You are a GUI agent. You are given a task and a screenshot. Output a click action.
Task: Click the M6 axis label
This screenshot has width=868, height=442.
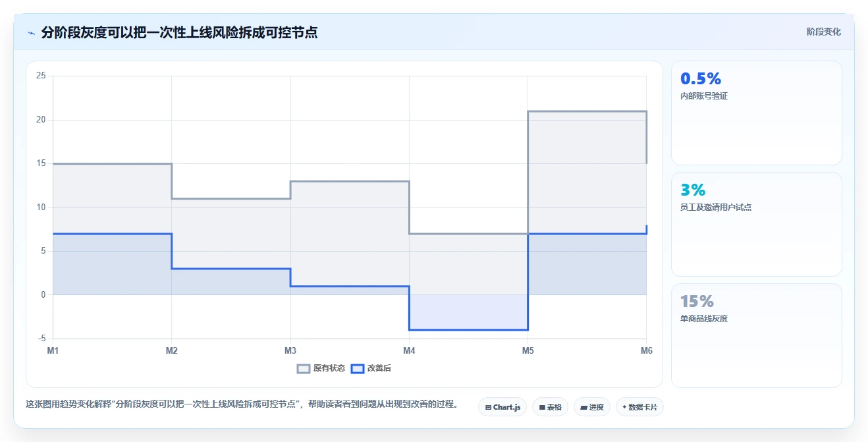(x=646, y=350)
